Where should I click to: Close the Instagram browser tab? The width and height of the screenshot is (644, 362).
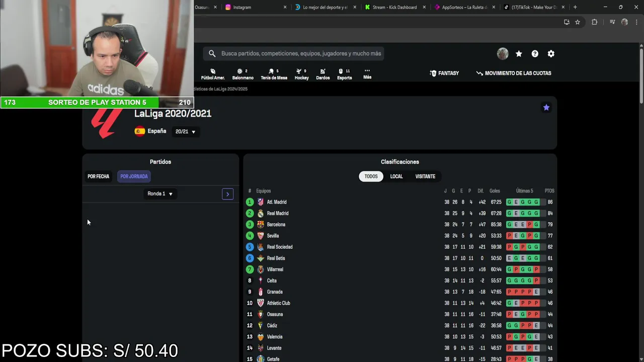285,7
